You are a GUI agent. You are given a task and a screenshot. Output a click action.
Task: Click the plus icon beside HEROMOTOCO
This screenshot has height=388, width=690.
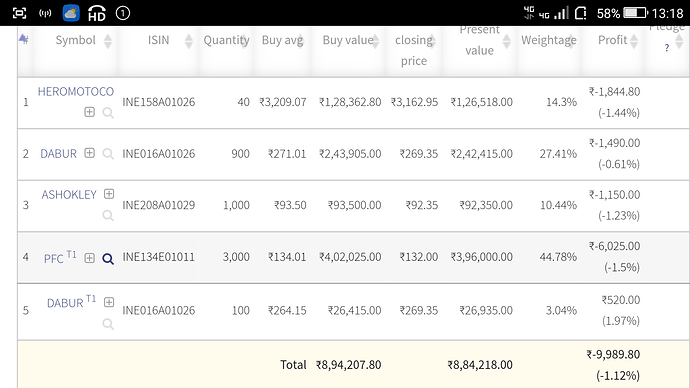click(x=89, y=112)
